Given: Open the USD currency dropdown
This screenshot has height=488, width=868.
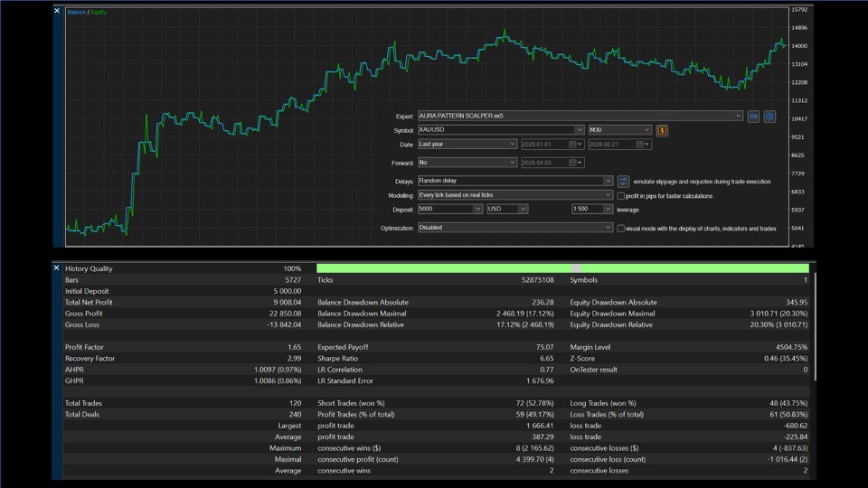Looking at the screenshot, I should [x=507, y=209].
